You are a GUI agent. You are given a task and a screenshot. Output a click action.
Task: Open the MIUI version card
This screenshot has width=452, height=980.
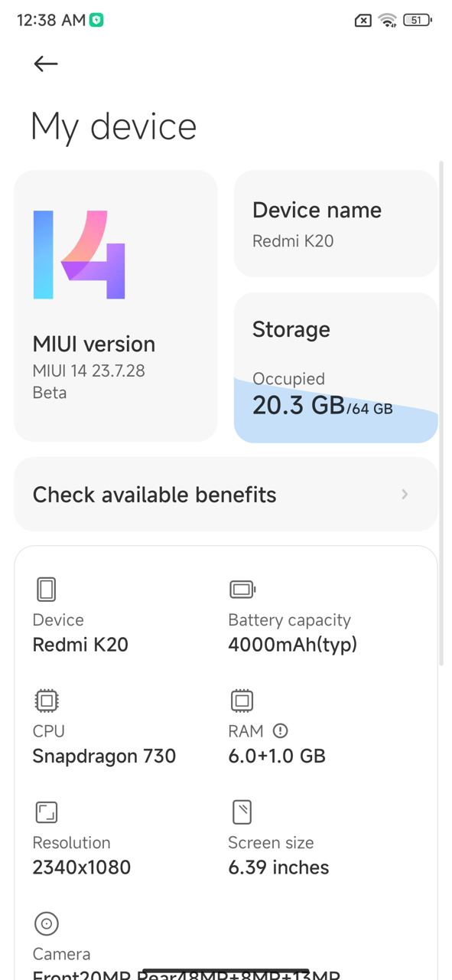coord(116,306)
